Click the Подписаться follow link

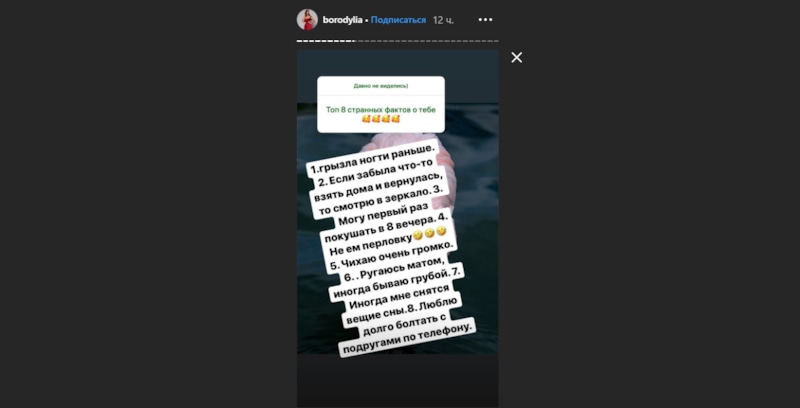click(398, 20)
